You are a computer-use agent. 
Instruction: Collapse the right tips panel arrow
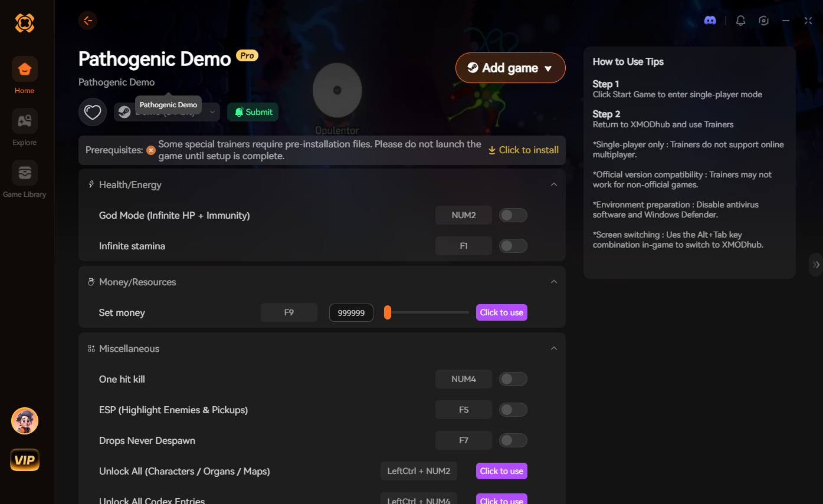816,265
